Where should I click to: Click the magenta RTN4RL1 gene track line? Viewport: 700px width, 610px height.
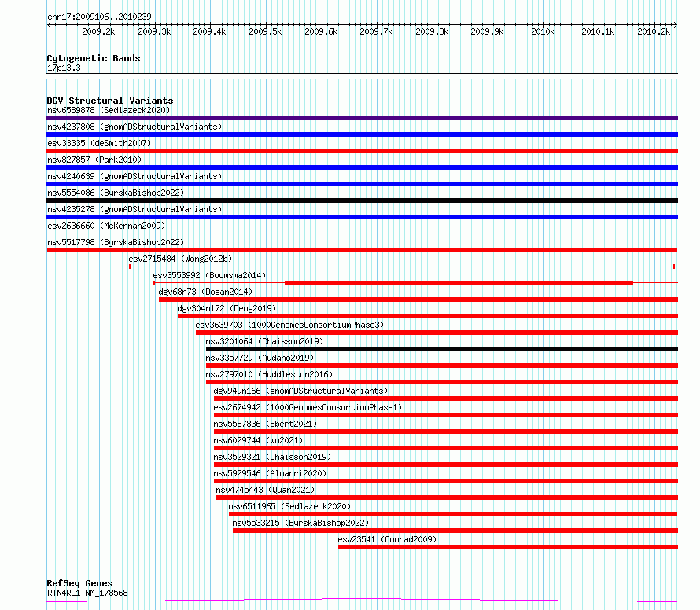click(x=362, y=601)
